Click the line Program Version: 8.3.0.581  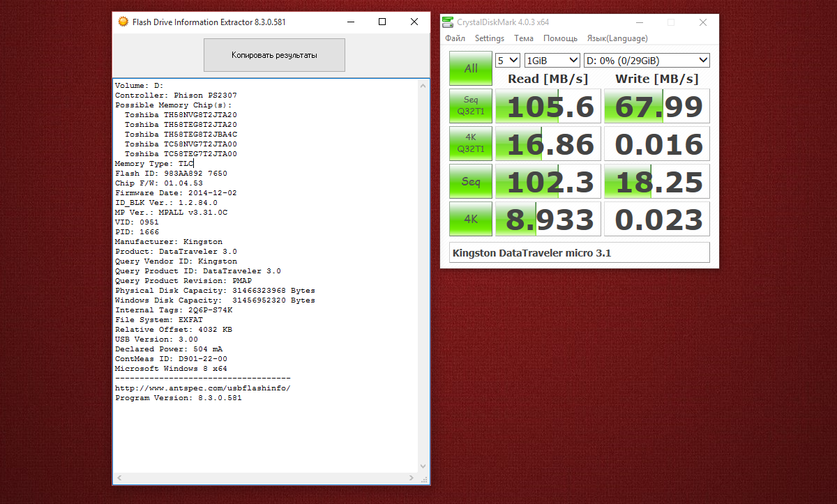(x=178, y=397)
